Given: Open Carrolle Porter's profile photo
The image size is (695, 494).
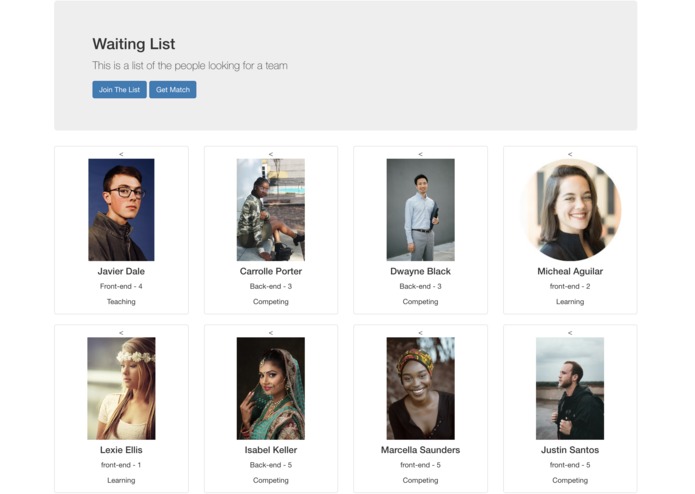Looking at the screenshot, I should click(271, 210).
